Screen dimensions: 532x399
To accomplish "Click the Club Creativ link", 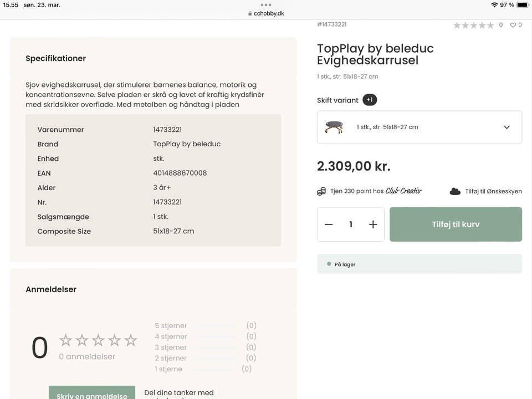I will pyautogui.click(x=403, y=191).
